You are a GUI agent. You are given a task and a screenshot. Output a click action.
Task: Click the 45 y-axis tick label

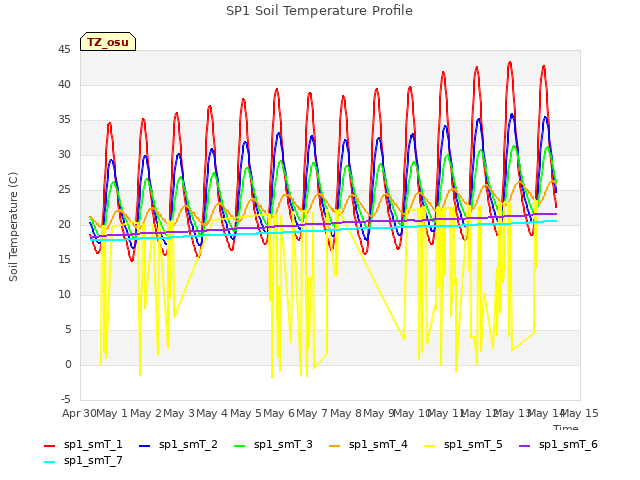[x=64, y=50]
